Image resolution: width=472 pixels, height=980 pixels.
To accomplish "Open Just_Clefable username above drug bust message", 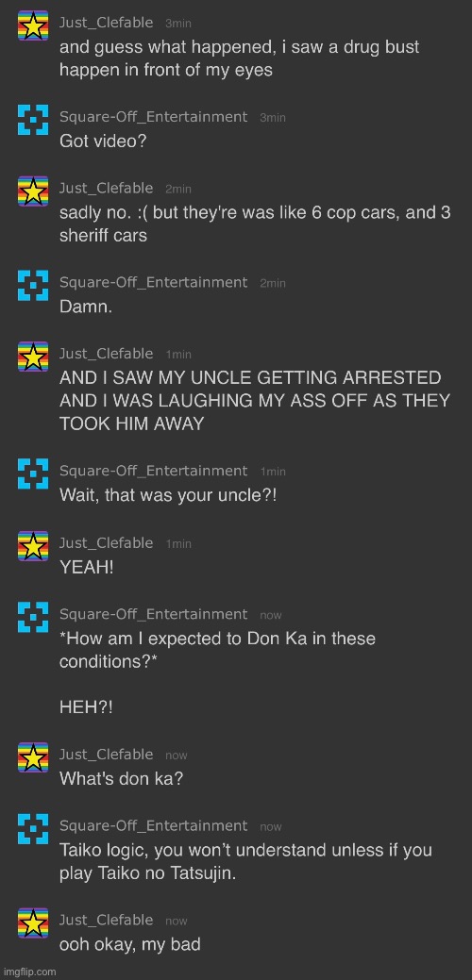I will [x=107, y=23].
